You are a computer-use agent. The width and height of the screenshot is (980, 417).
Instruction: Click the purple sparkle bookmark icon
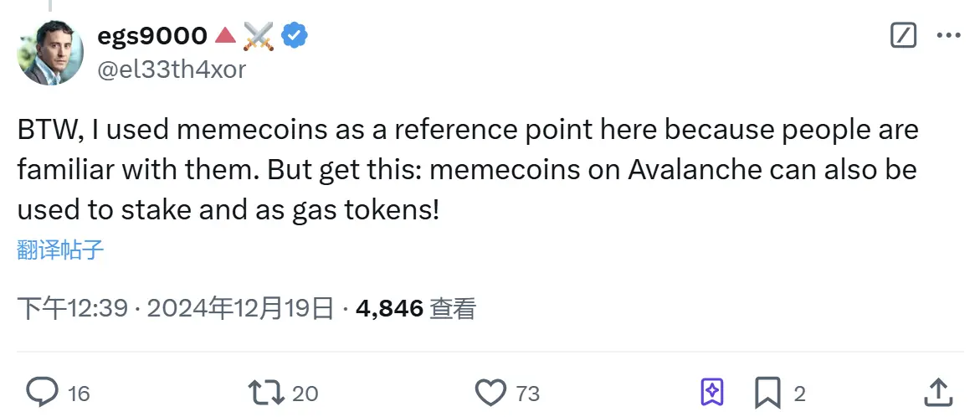click(x=712, y=391)
